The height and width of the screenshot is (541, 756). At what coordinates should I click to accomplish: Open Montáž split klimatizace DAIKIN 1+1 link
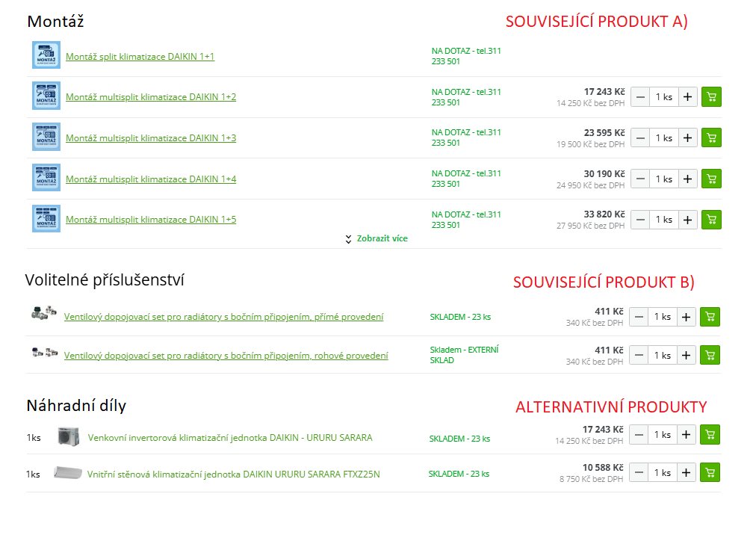140,57
